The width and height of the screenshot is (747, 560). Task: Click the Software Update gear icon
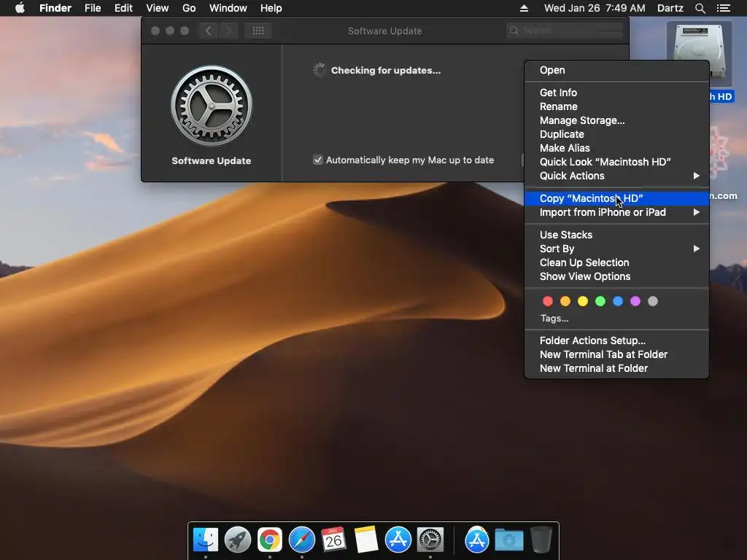pos(212,106)
